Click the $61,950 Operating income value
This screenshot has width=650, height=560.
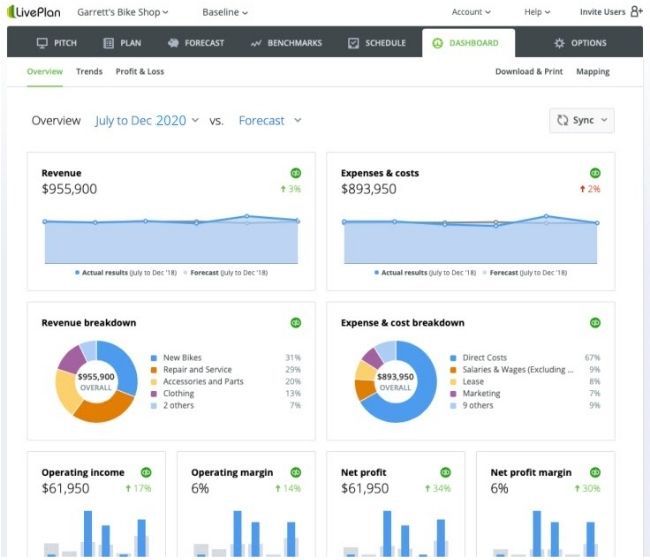point(65,488)
